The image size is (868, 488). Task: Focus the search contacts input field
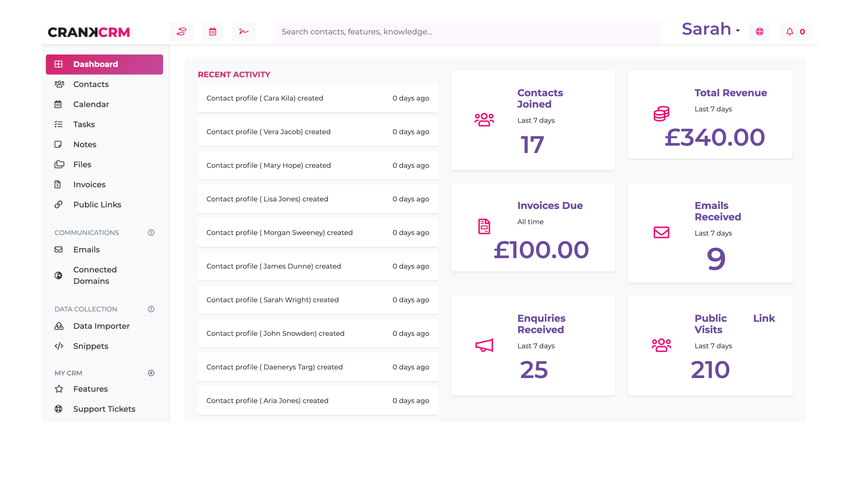[467, 32]
